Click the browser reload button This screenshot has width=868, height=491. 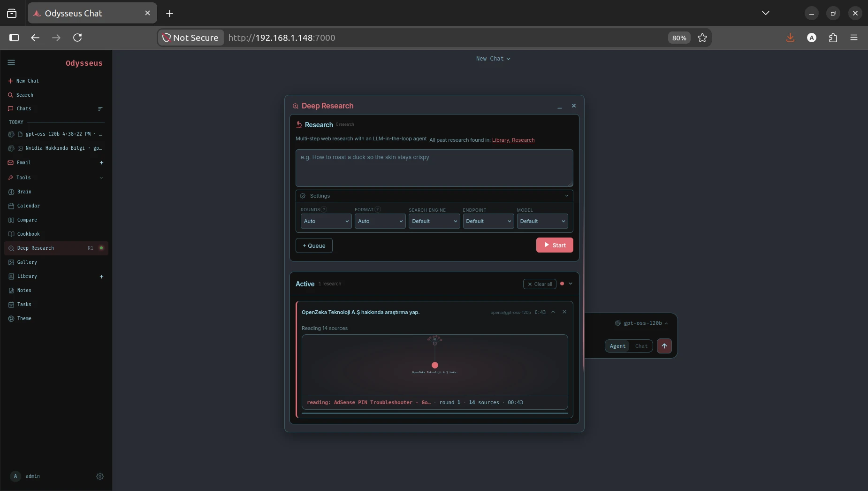(x=77, y=38)
